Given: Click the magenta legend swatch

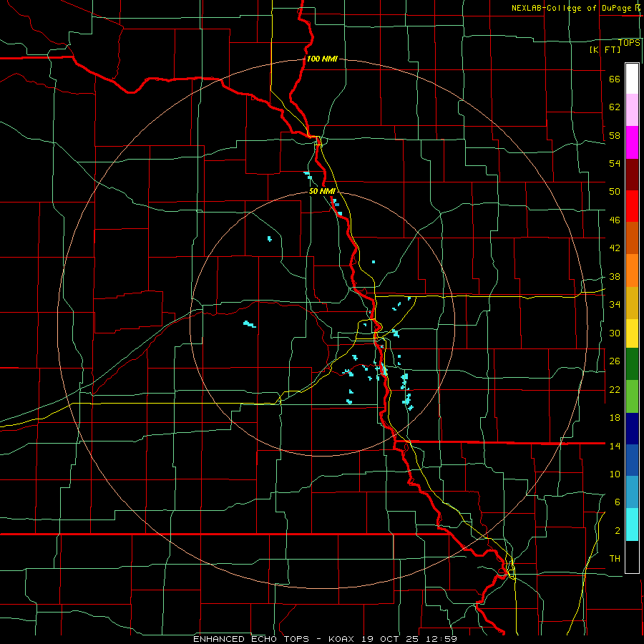Looking at the screenshot, I should click(632, 142).
